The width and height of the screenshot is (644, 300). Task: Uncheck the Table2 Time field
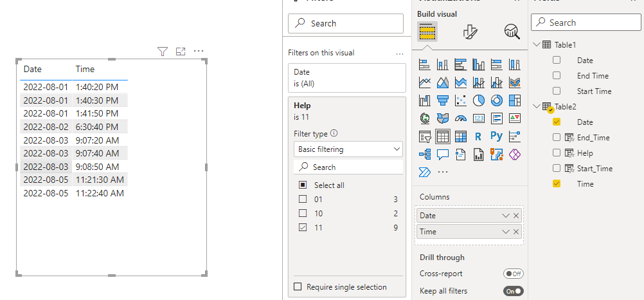point(557,183)
